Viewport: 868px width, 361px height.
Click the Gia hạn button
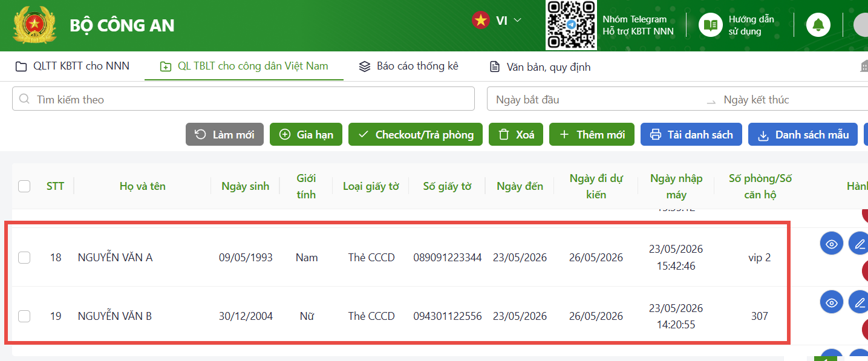(306, 134)
